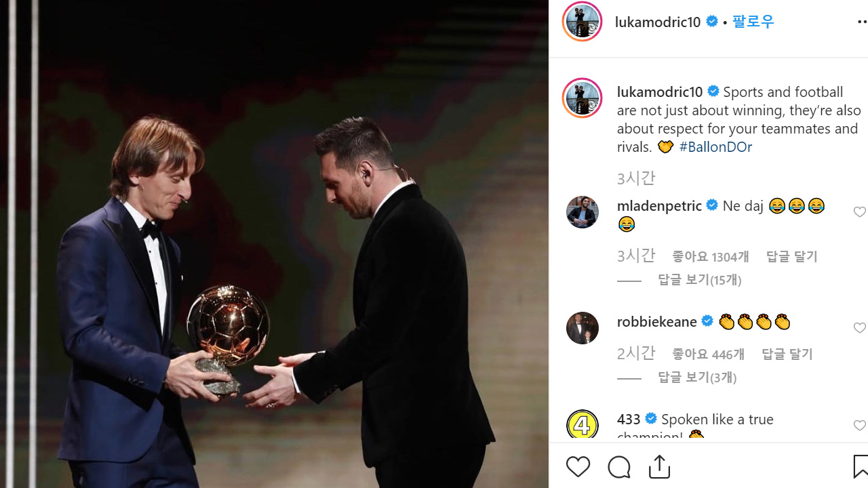Open lukamodric10 header profile picture
This screenshot has width=868, height=488.
(582, 21)
